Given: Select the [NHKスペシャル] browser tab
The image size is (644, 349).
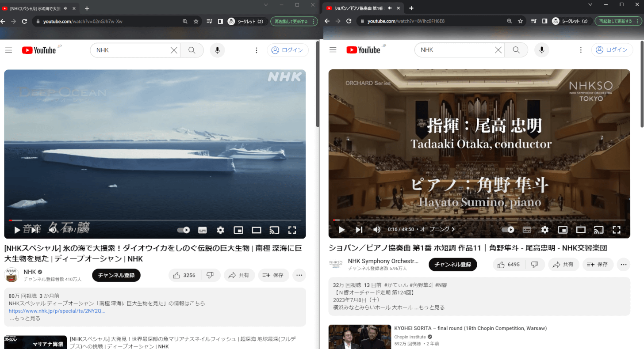Looking at the screenshot, I should [40, 8].
